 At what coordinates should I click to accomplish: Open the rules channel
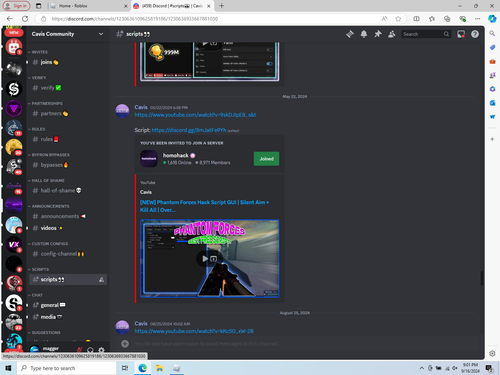coord(68,139)
